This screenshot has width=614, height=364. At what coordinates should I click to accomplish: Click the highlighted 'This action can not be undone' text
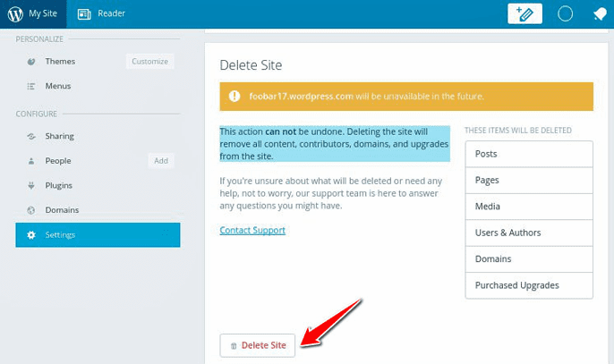335,144
